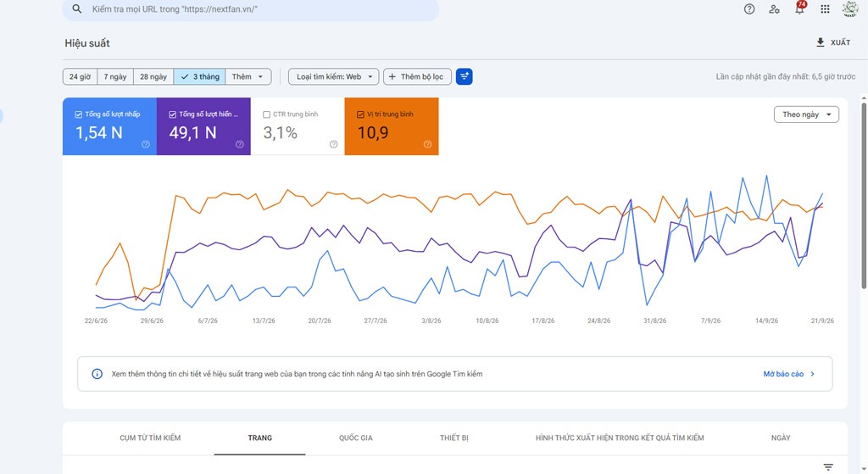Screen dimensions: 868x474
Task: Switch to HÌNH THỨC XUẤT HIỆN tab
Action: point(620,438)
